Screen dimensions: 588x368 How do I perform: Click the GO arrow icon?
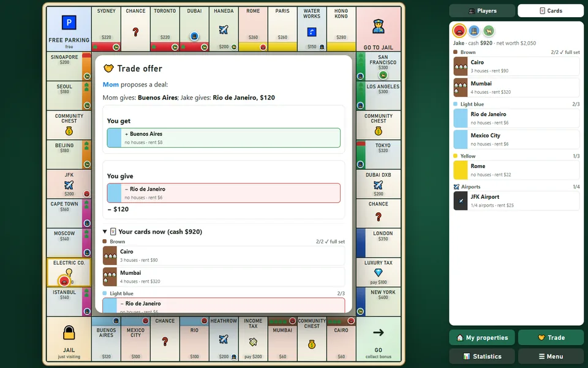[379, 332]
